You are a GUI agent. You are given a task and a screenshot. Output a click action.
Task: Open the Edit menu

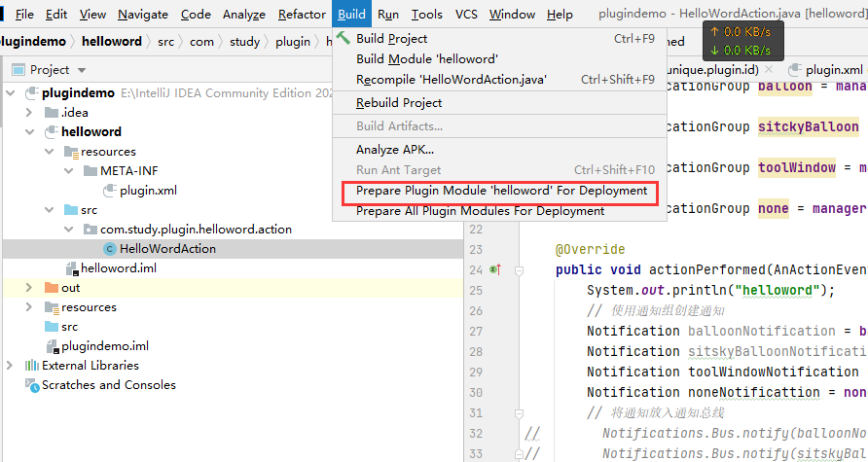[56, 14]
